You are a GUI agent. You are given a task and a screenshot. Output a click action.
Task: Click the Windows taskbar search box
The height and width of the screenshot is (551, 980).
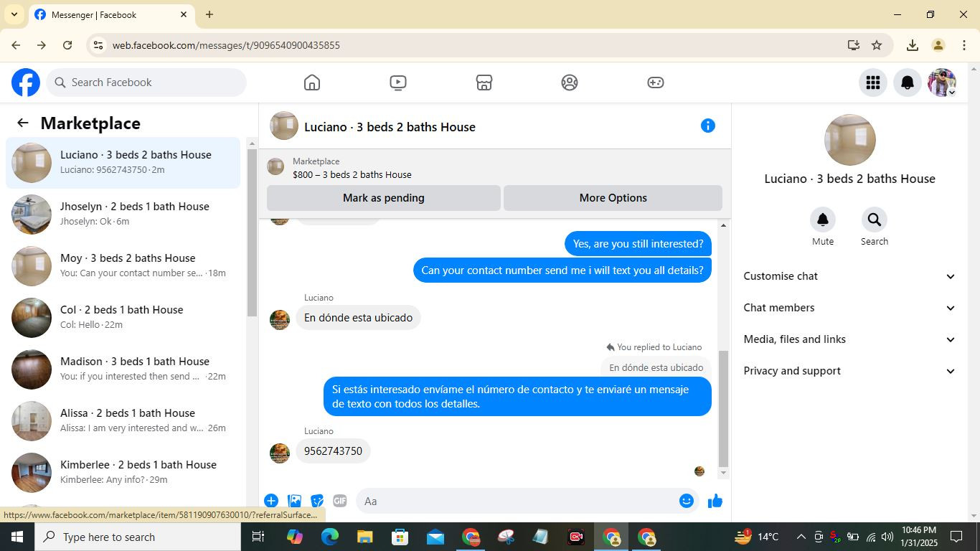coord(138,537)
